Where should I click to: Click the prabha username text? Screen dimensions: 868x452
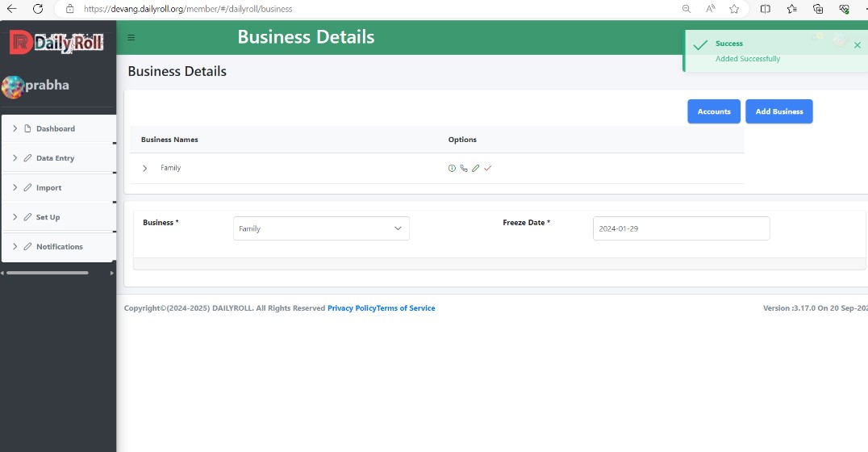(x=47, y=85)
